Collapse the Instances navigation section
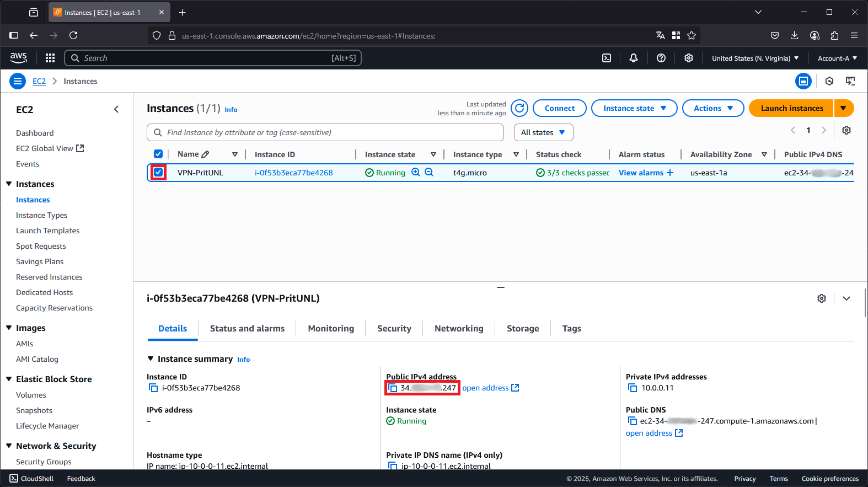The width and height of the screenshot is (868, 487). 9,184
